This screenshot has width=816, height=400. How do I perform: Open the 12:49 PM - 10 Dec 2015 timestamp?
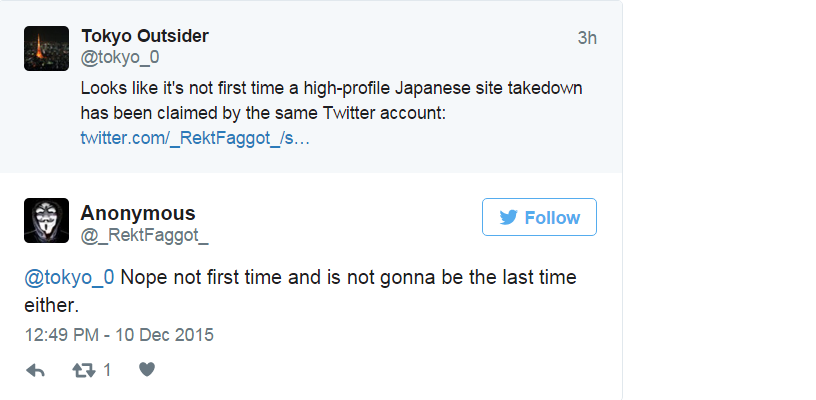click(x=118, y=334)
